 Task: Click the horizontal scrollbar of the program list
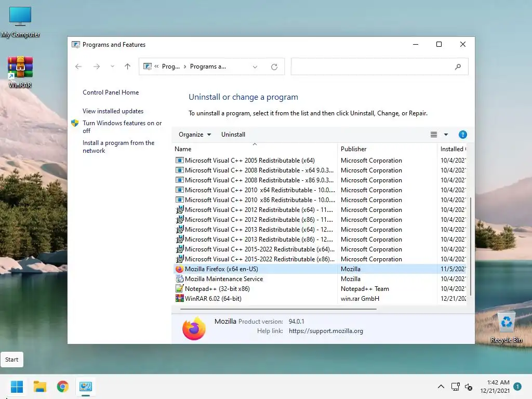[278, 309]
